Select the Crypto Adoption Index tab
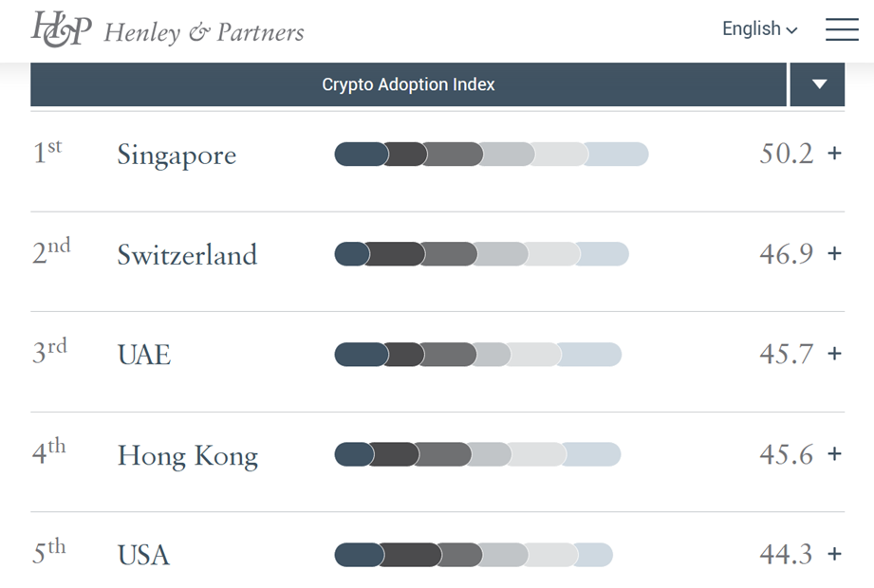Viewport: 874px width, 588px height. point(408,84)
